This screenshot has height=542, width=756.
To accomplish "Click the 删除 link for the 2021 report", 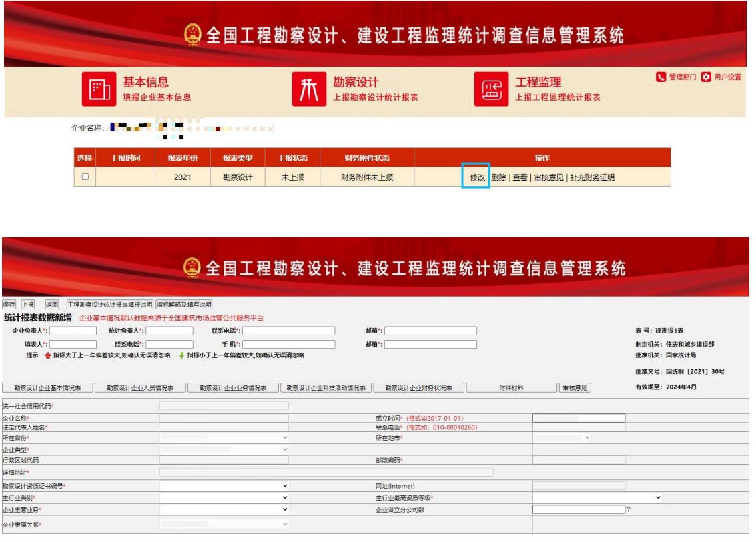I will tap(498, 177).
